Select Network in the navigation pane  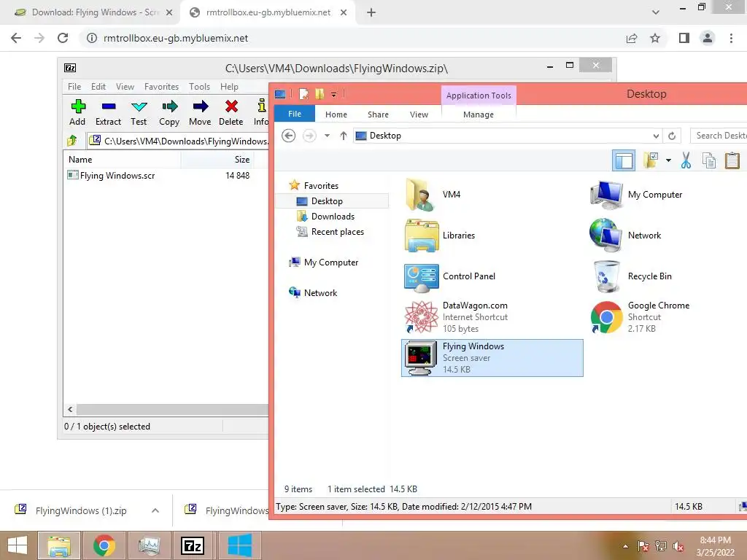[x=320, y=293]
